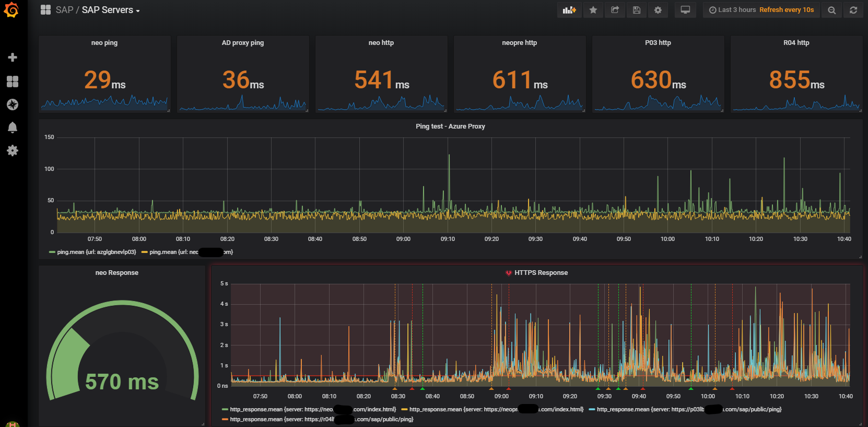Click the 36 ms AD proxy ping value

pyautogui.click(x=243, y=80)
